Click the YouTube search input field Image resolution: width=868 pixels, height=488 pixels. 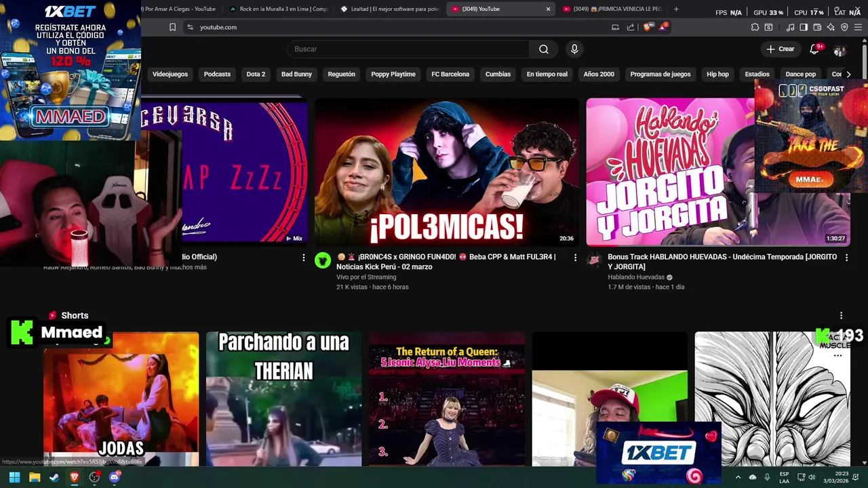[x=408, y=49]
